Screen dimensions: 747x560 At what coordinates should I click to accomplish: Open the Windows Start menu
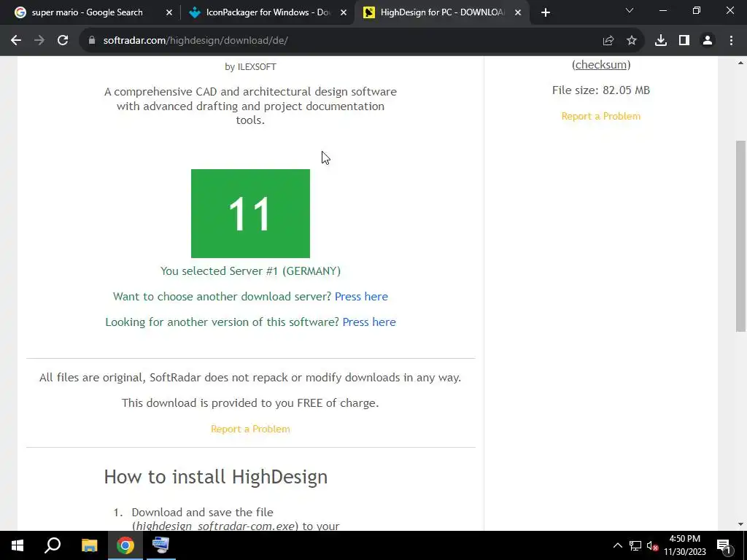click(x=18, y=545)
